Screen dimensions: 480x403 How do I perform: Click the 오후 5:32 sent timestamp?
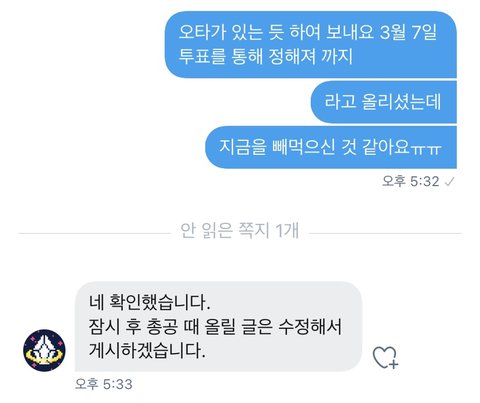click(411, 181)
